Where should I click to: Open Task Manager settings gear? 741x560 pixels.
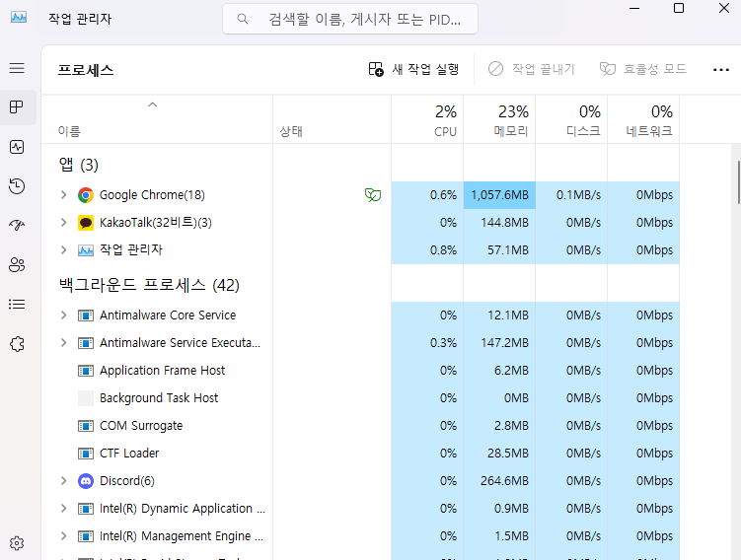coord(17,543)
